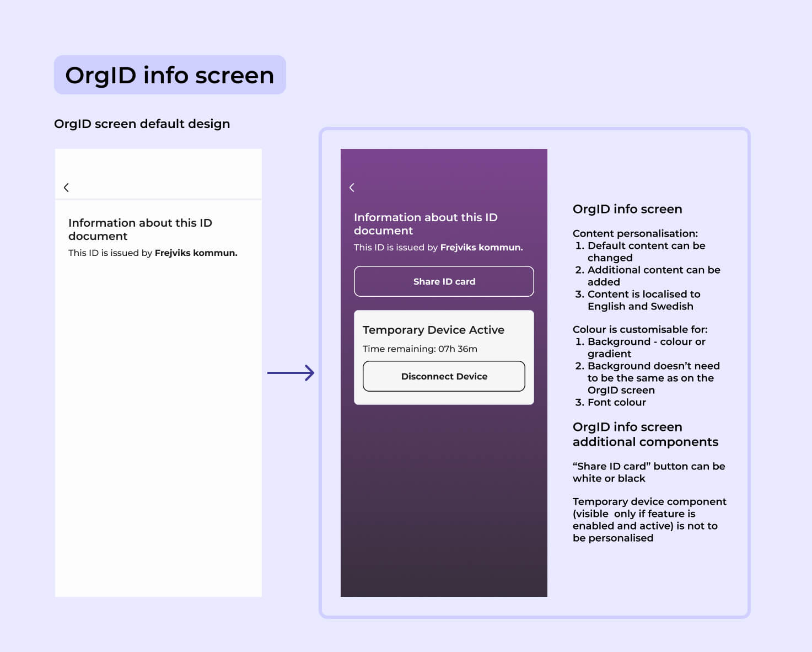812x652 pixels.
Task: Select the large OrgID info screen title badge
Action: click(x=170, y=75)
